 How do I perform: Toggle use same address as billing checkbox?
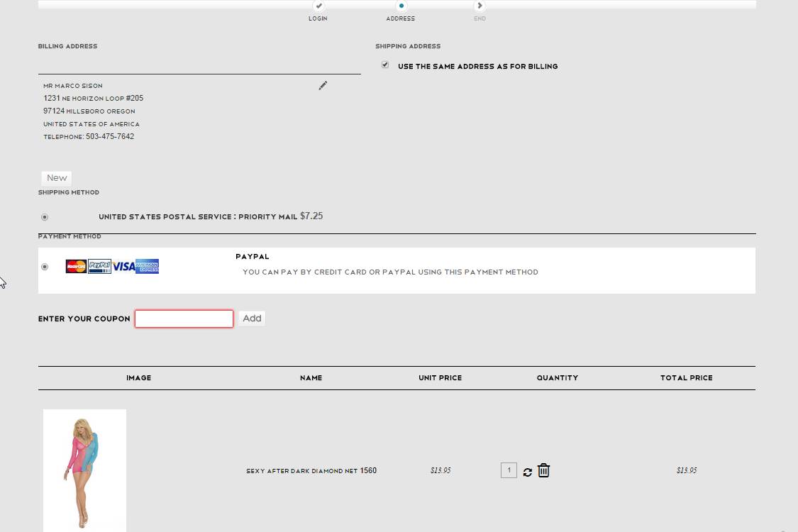[x=385, y=65]
